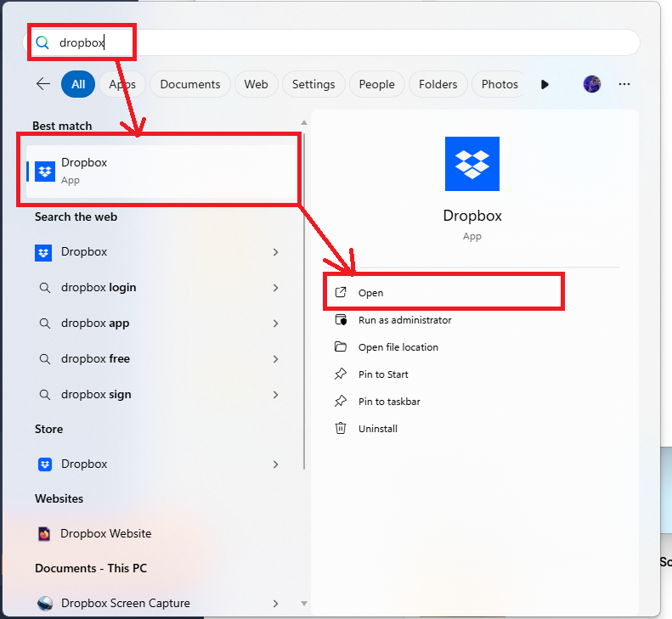Open the user profile avatar

592,84
